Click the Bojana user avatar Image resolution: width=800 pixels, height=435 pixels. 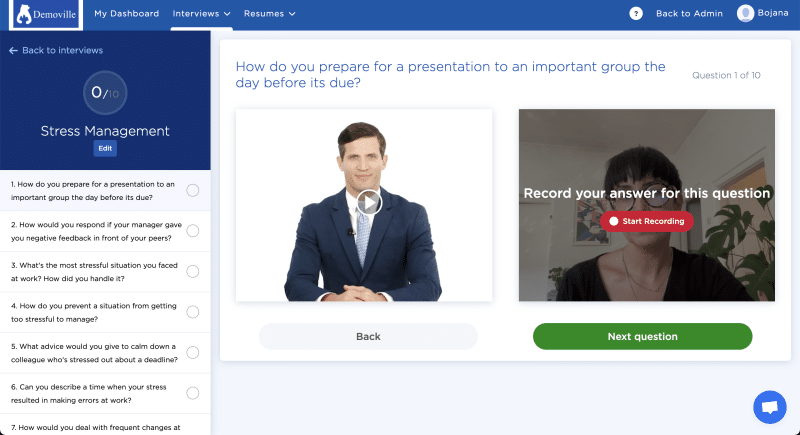(x=745, y=14)
